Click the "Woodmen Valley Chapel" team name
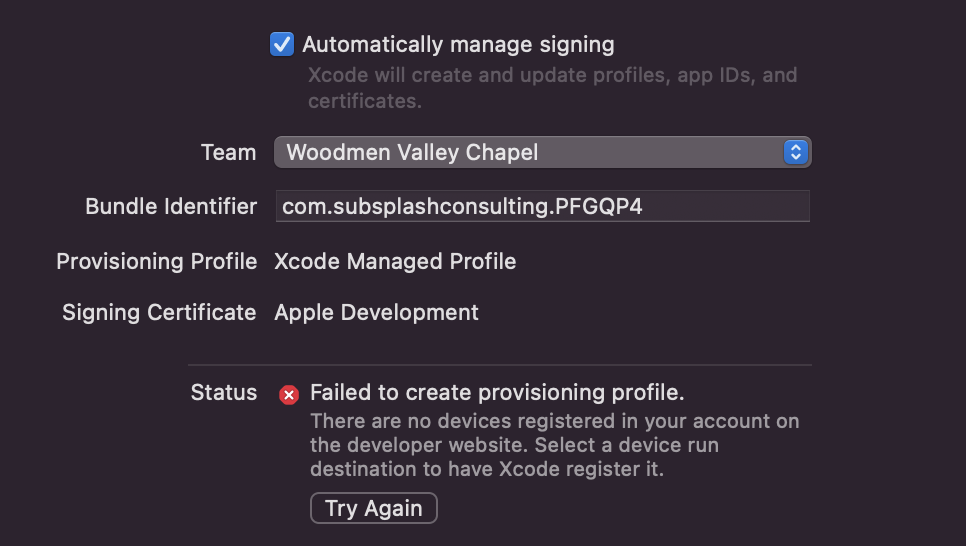This screenshot has height=546, width=966. pos(412,152)
